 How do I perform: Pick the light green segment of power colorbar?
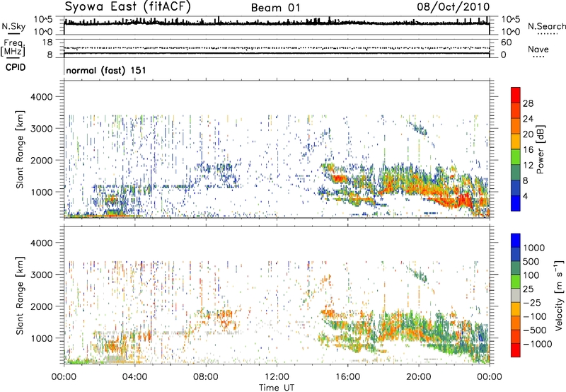click(516, 157)
